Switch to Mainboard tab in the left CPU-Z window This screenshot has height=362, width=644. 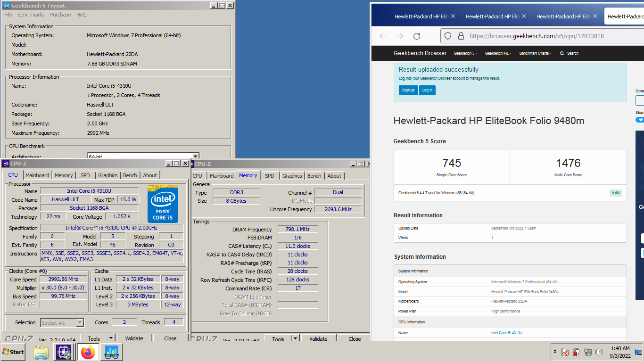coord(37,175)
